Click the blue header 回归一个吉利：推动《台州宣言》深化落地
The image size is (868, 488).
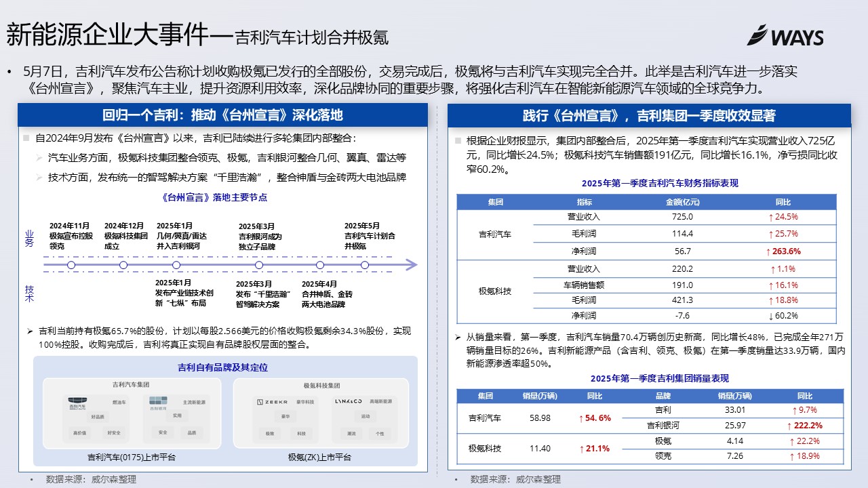point(222,116)
